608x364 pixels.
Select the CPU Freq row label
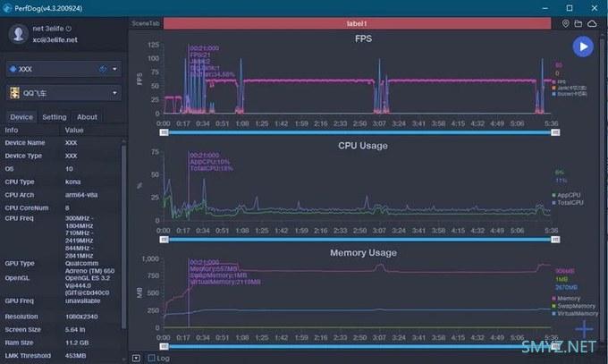19,218
